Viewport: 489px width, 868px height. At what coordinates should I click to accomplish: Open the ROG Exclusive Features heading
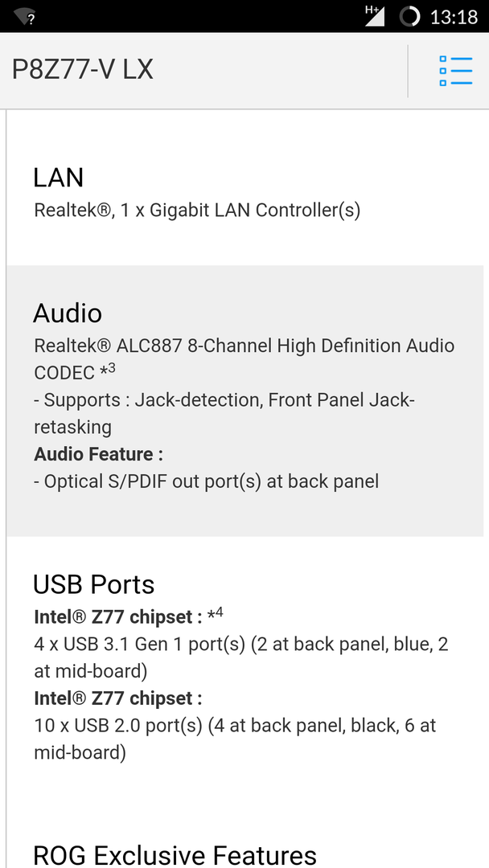(x=175, y=855)
